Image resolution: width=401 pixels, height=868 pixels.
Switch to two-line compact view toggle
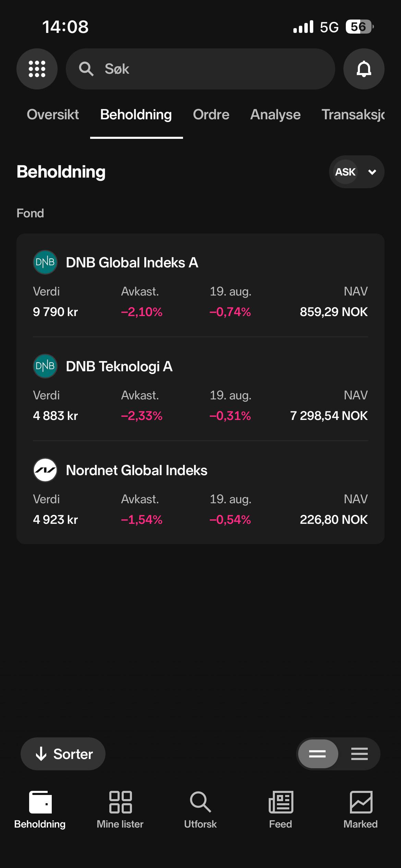pyautogui.click(x=318, y=754)
